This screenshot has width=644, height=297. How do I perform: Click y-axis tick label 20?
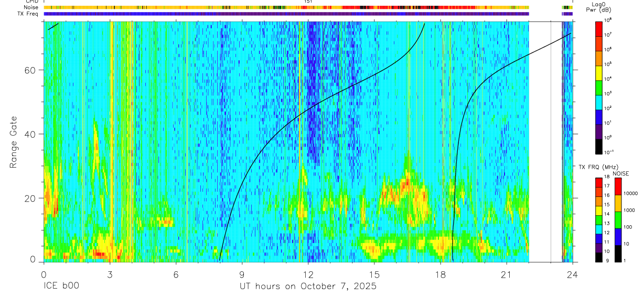[30, 198]
